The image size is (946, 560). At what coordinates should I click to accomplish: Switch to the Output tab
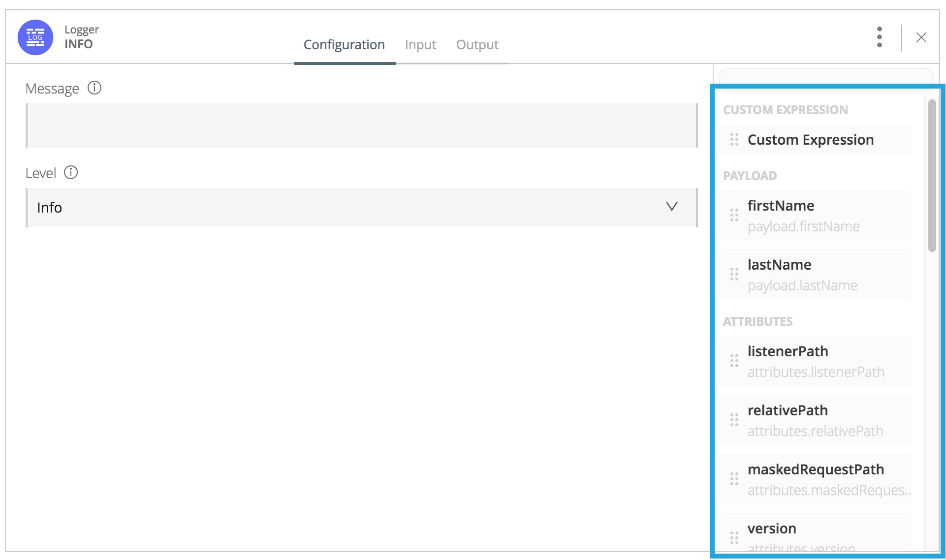(477, 45)
